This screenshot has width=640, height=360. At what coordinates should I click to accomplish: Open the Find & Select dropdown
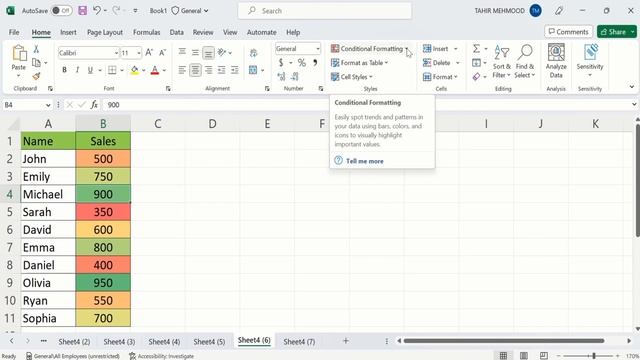(x=524, y=61)
